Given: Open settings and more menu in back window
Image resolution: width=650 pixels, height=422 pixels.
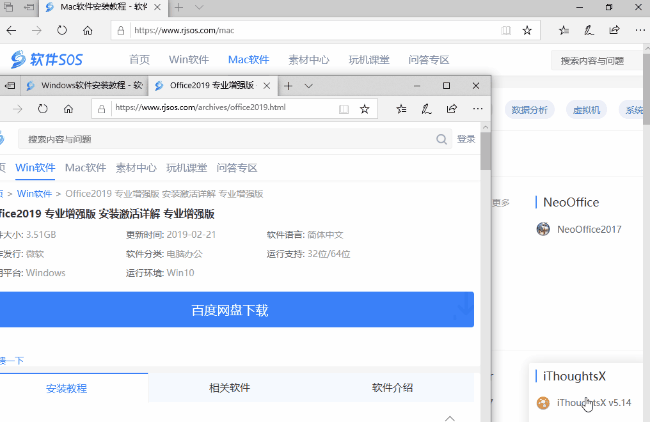Looking at the screenshot, I should pos(640,30).
